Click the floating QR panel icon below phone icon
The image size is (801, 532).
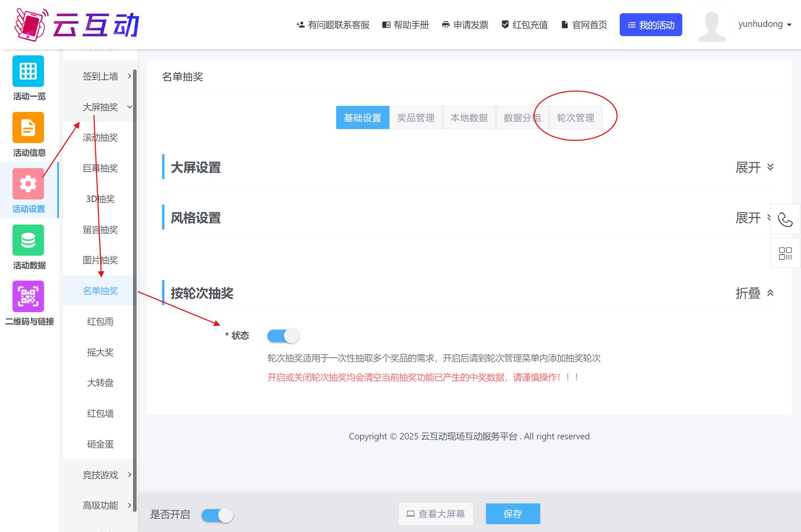click(x=785, y=253)
